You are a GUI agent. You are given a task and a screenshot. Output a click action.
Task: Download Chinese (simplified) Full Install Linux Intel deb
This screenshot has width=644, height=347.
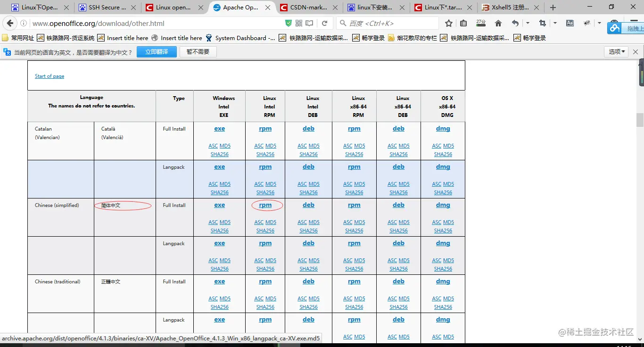[309, 205]
